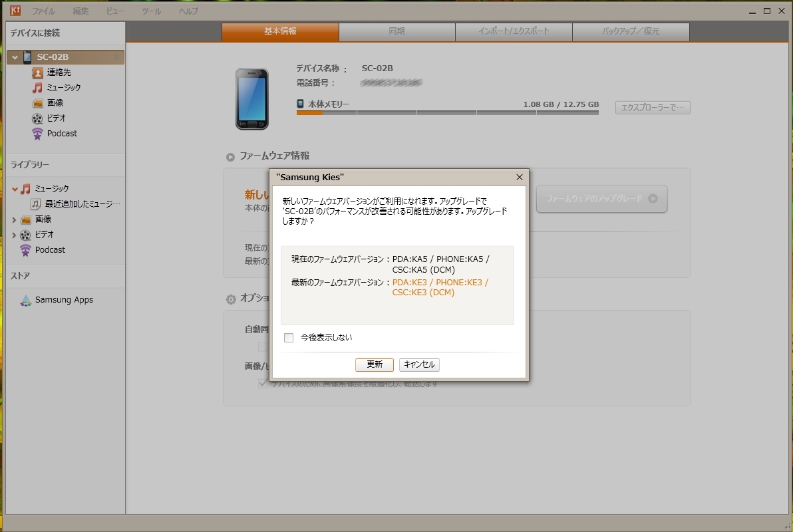Click the large phone image thumbnail
Screen dimensions: 793x532
point(252,99)
